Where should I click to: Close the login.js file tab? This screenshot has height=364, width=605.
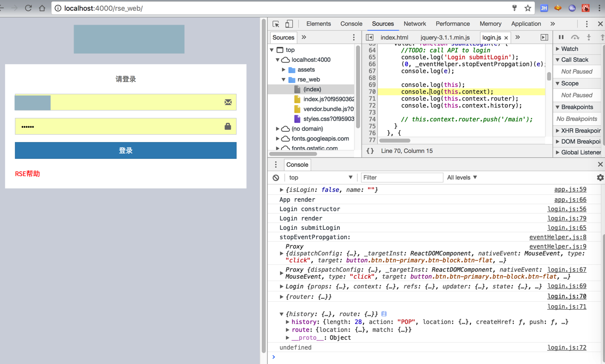coord(506,37)
